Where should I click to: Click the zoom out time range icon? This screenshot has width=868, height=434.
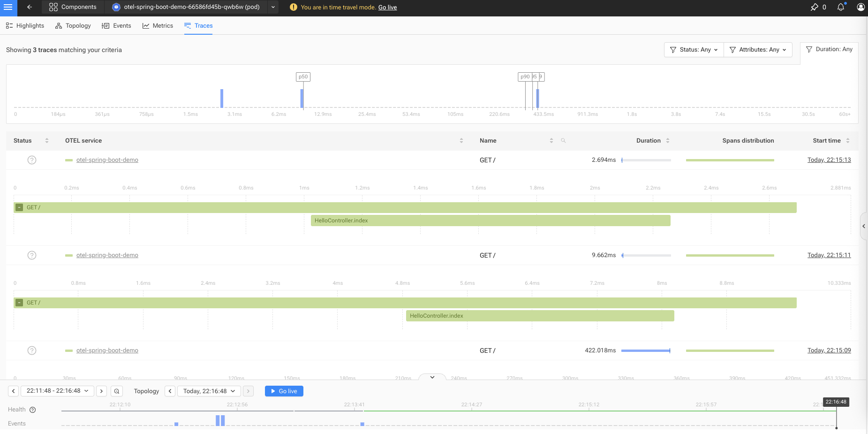[117, 391]
